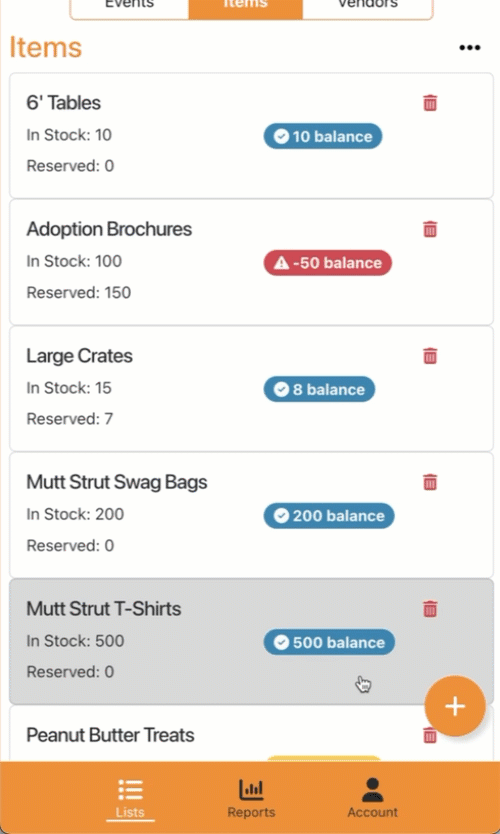Select the Lists navigation icon
Image resolution: width=500 pixels, height=834 pixels.
click(x=130, y=799)
